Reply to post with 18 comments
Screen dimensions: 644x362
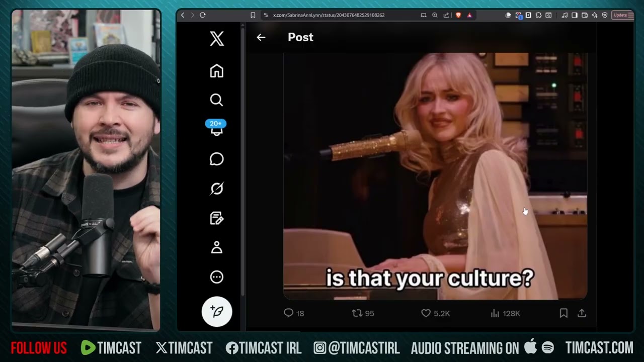pyautogui.click(x=288, y=313)
